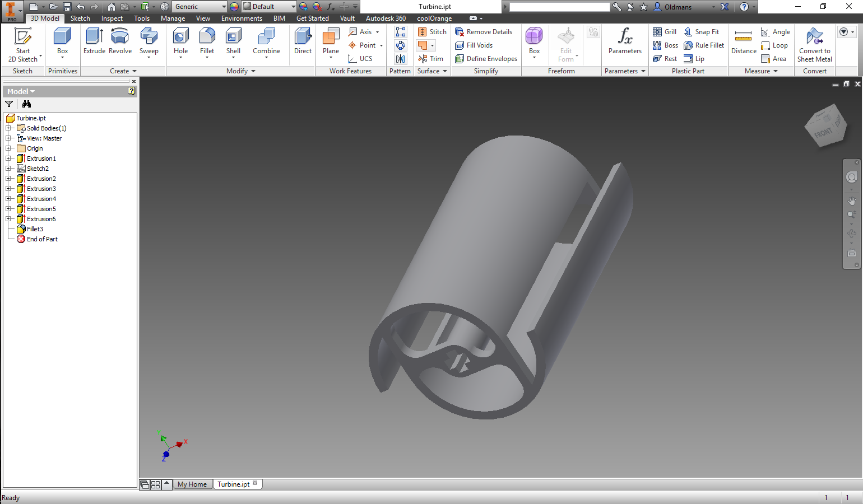Click the Save icon in quick access toolbar
The width and height of the screenshot is (863, 504).
(67, 7)
